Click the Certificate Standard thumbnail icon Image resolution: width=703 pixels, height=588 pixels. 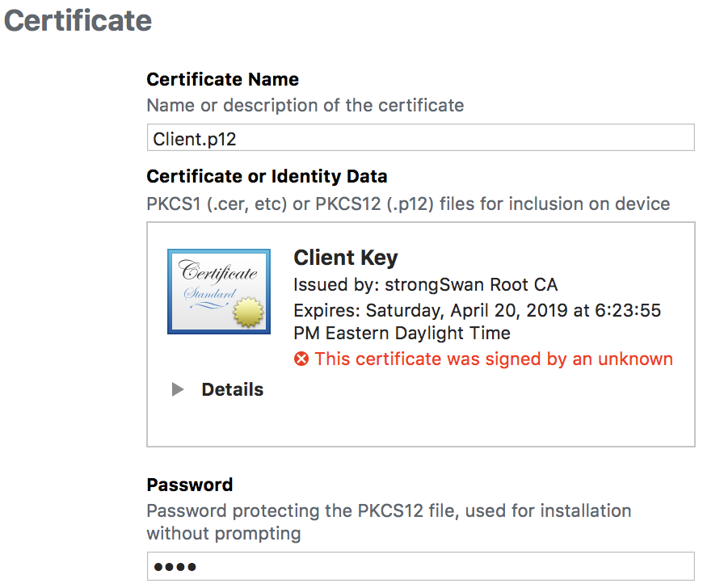point(219,292)
